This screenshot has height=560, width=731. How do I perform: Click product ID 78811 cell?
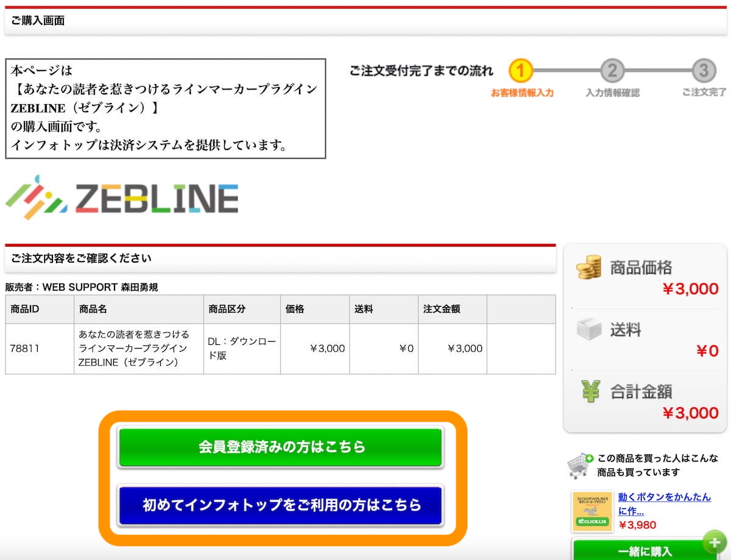[24, 349]
